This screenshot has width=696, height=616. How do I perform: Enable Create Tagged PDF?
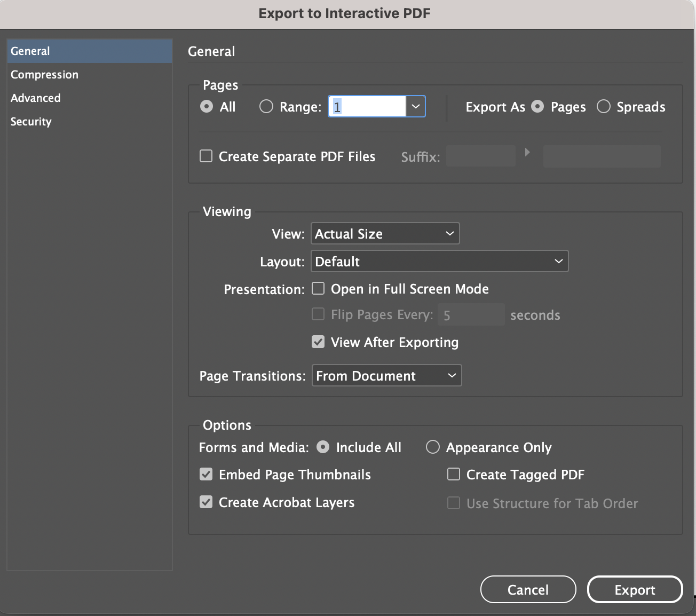click(454, 474)
